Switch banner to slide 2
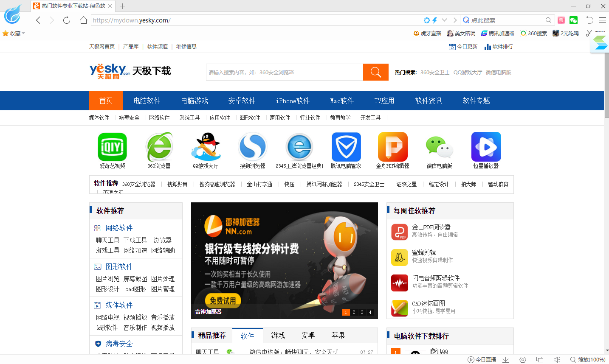This screenshot has height=364, width=609. click(354, 312)
